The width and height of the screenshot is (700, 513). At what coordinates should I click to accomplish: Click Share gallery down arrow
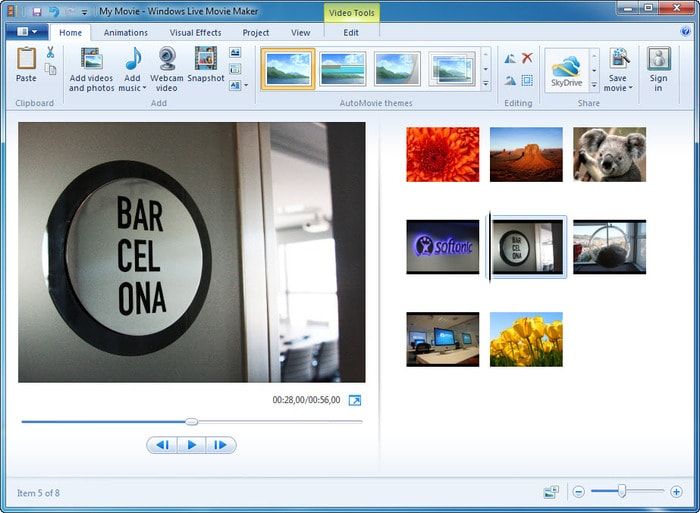(x=594, y=70)
